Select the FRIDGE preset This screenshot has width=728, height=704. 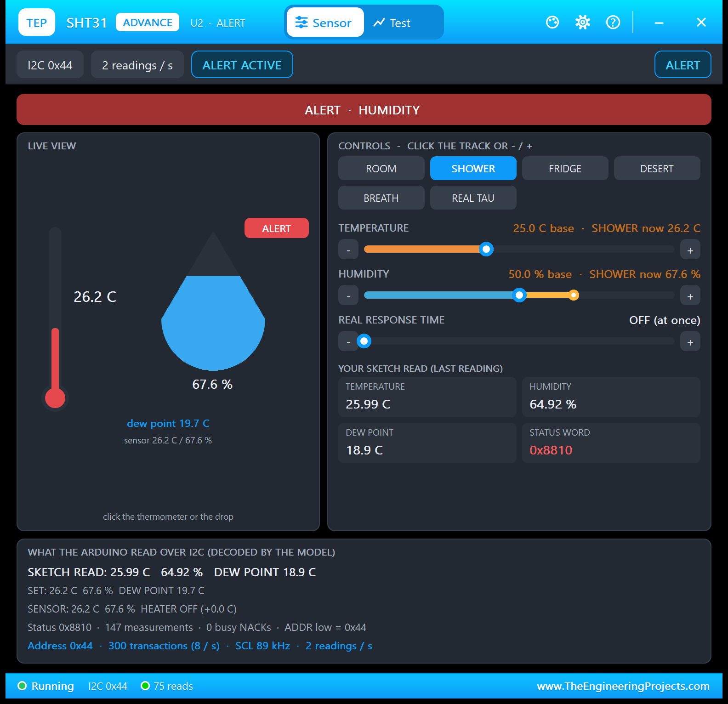tap(565, 168)
